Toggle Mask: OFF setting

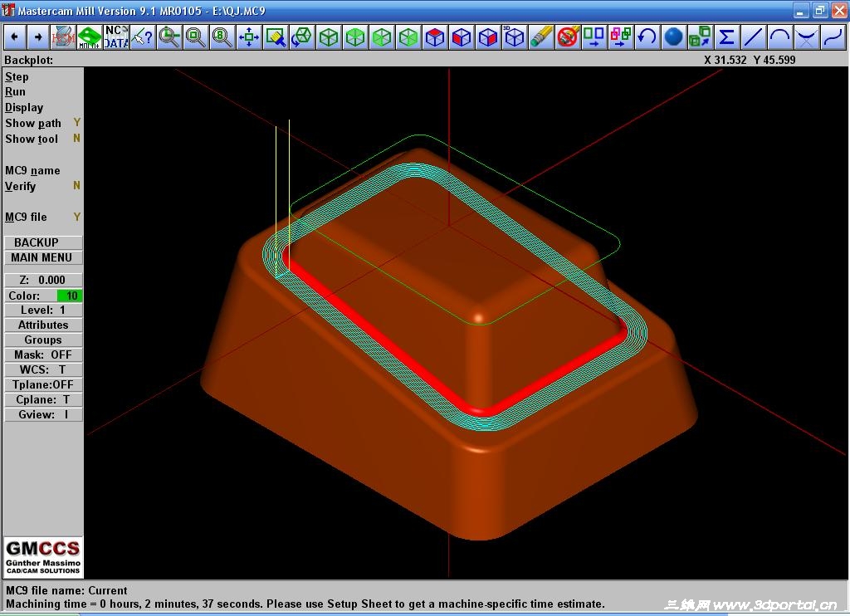[43, 354]
